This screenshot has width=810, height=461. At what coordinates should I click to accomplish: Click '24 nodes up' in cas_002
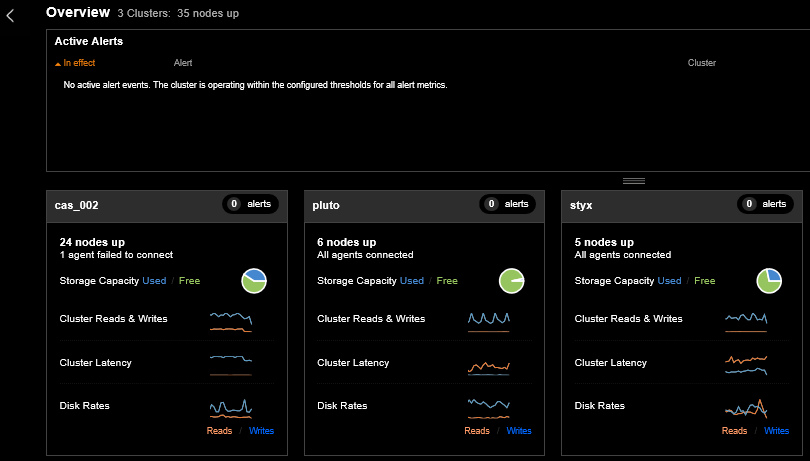pyautogui.click(x=92, y=242)
